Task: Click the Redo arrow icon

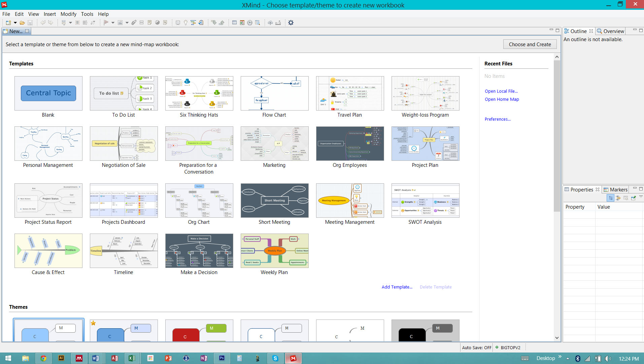Action: pyautogui.click(x=50, y=23)
